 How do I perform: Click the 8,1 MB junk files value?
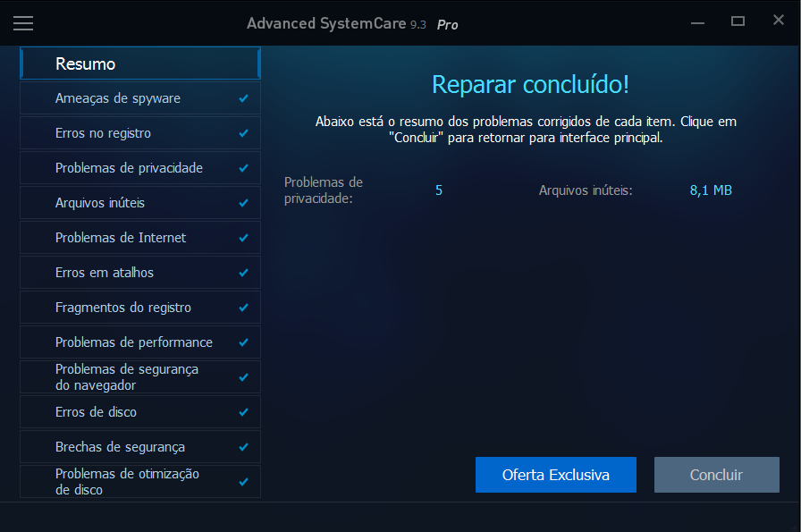point(711,190)
